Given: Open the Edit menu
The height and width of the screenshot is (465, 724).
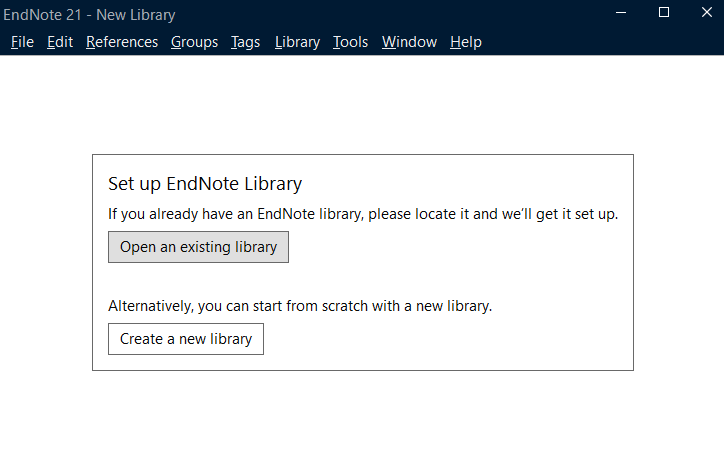Looking at the screenshot, I should pyautogui.click(x=60, y=42).
